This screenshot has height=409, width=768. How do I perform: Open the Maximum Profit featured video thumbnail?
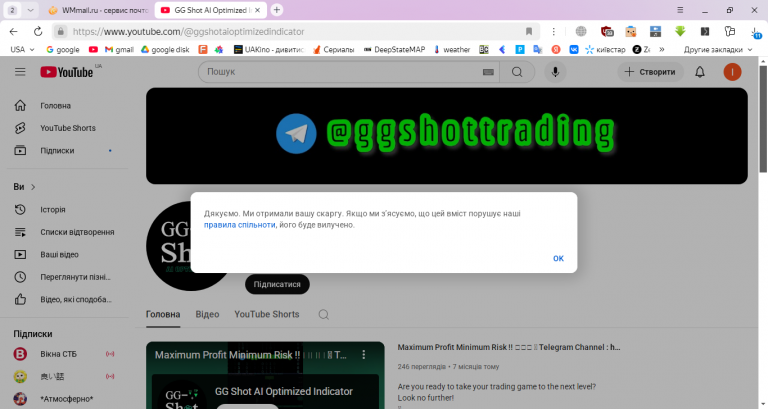click(265, 375)
